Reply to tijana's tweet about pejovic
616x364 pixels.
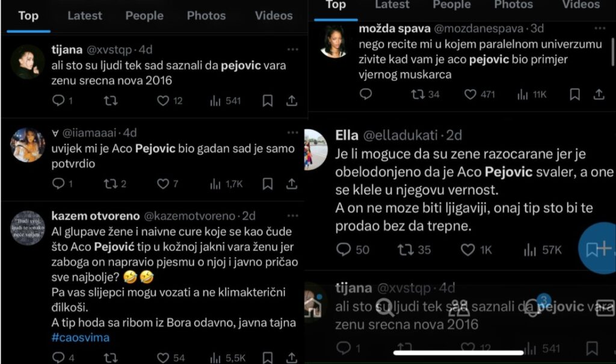click(58, 101)
